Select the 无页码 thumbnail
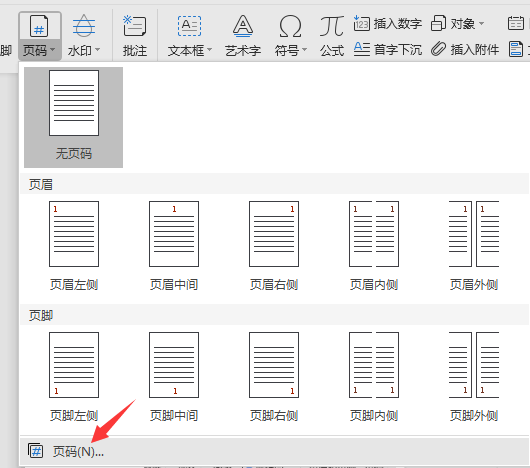Screen dimensions: 530x468 (74, 117)
